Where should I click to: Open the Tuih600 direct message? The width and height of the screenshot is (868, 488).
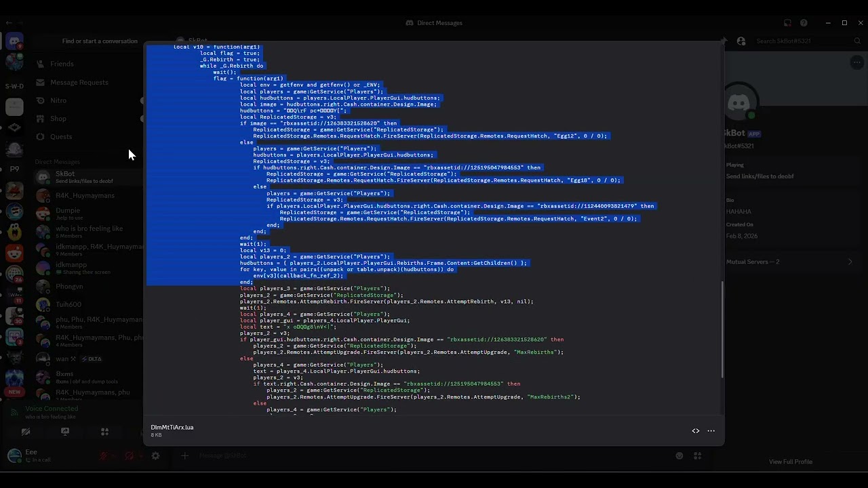click(88, 305)
